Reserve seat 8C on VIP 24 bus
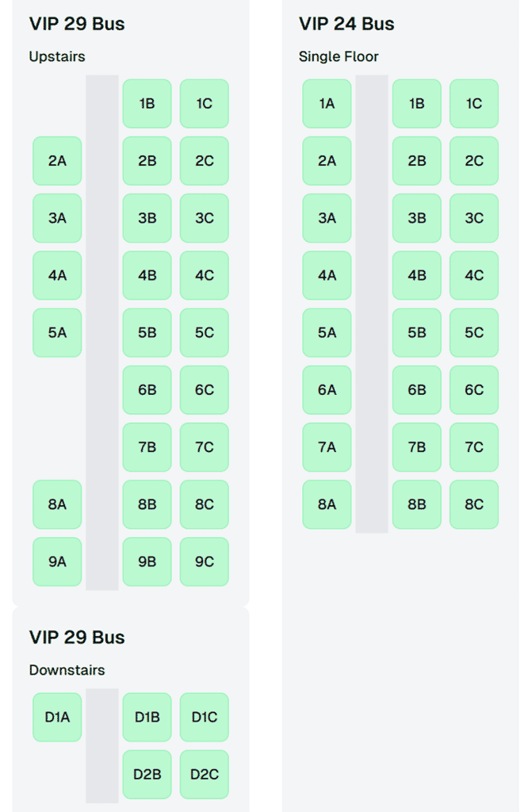The height and width of the screenshot is (812, 532). (x=474, y=504)
